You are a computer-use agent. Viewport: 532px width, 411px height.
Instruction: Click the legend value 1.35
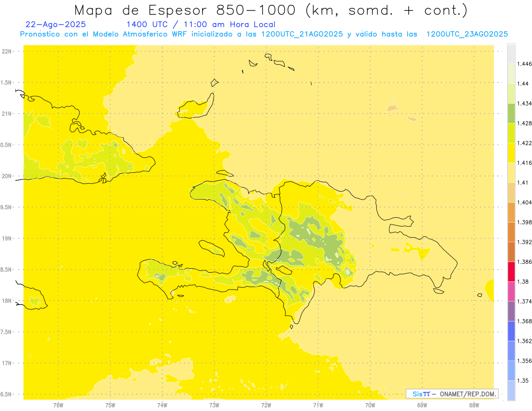pos(523,381)
